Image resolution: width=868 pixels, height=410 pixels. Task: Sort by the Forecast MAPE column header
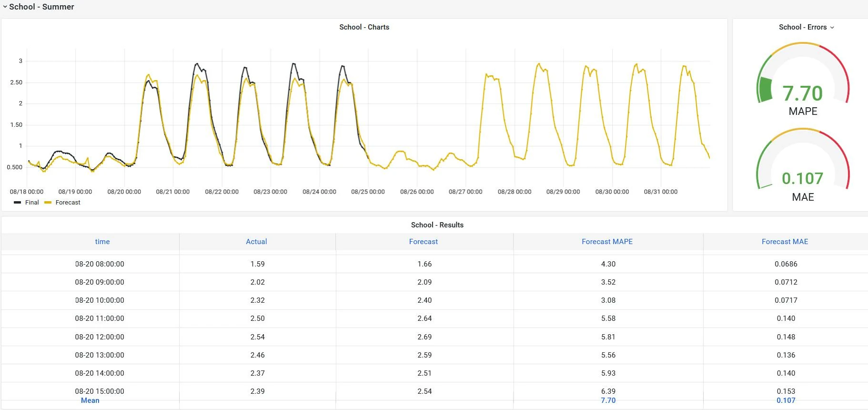pyautogui.click(x=607, y=242)
